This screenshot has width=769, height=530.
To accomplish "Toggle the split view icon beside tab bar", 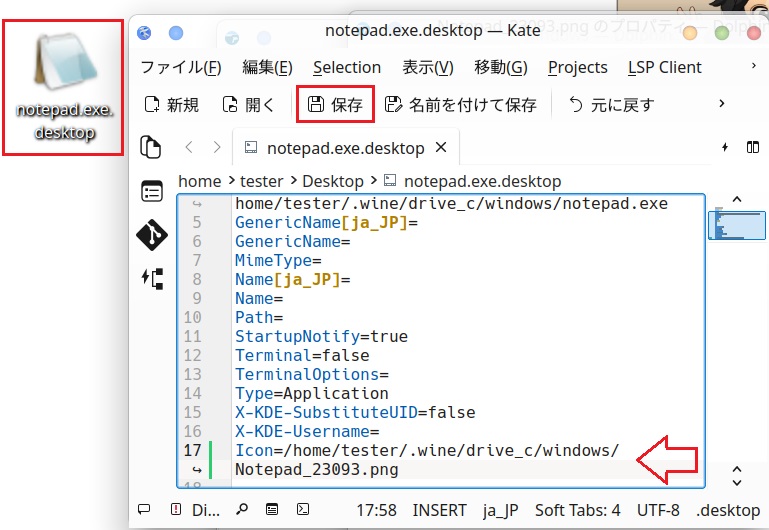I will (x=752, y=148).
